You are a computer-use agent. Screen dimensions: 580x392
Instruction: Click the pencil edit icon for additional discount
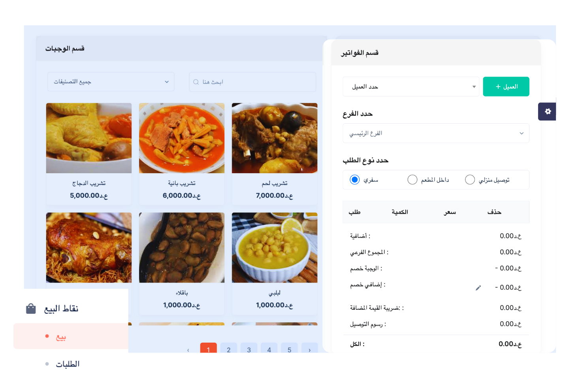point(478,288)
